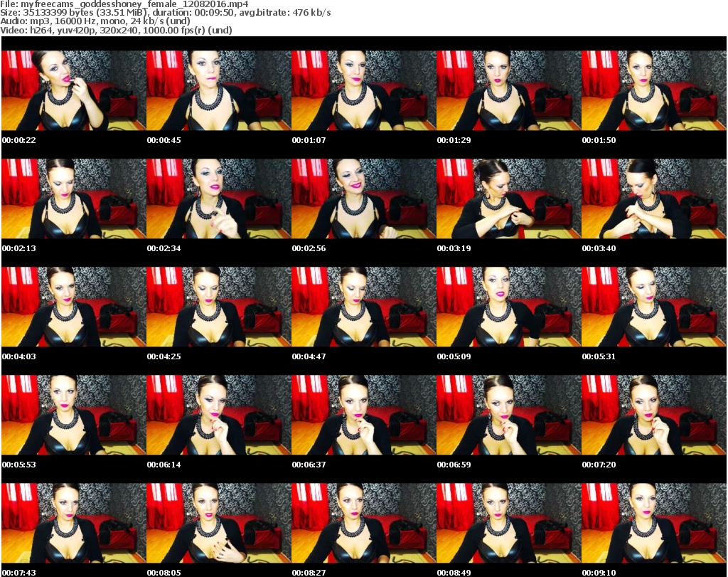Image resolution: width=728 pixels, height=577 pixels.
Task: Select the caption reading 00:05:53
Action: [19, 465]
